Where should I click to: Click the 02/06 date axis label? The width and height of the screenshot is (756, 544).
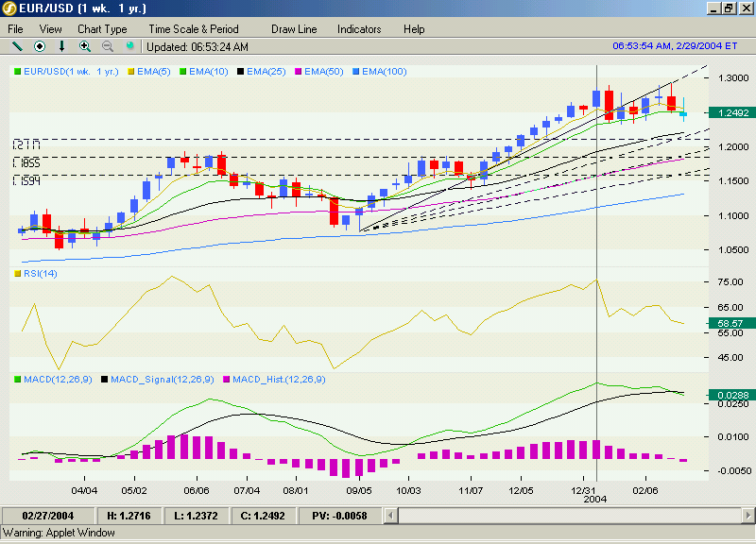pos(645,491)
